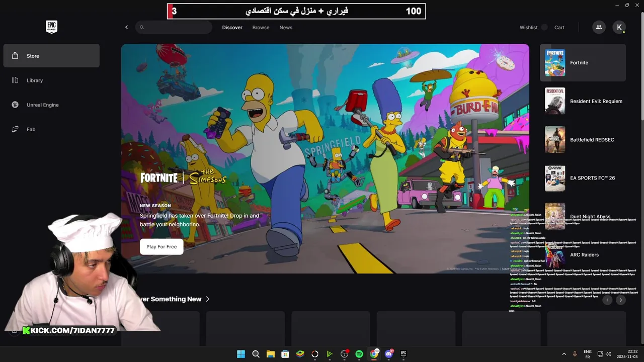Select Fortnite in the featured list

click(583, 63)
